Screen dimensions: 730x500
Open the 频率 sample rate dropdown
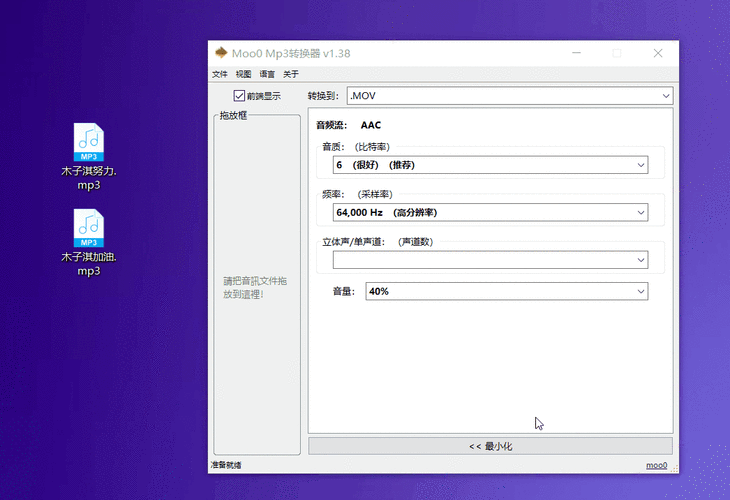(490, 212)
